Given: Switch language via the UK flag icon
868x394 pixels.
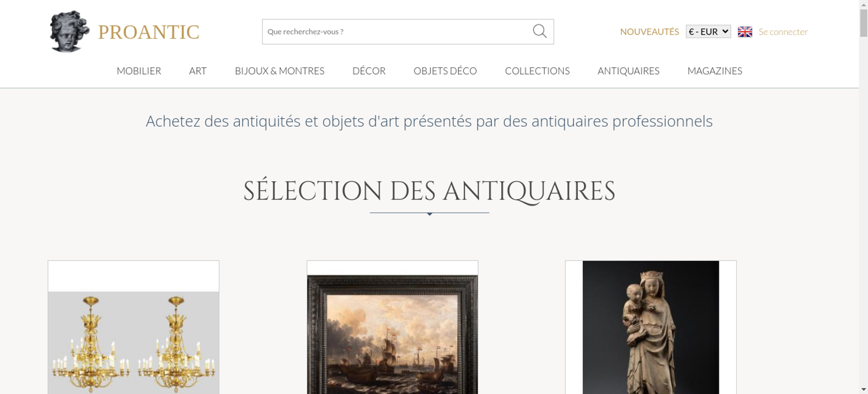Looking at the screenshot, I should (x=745, y=32).
